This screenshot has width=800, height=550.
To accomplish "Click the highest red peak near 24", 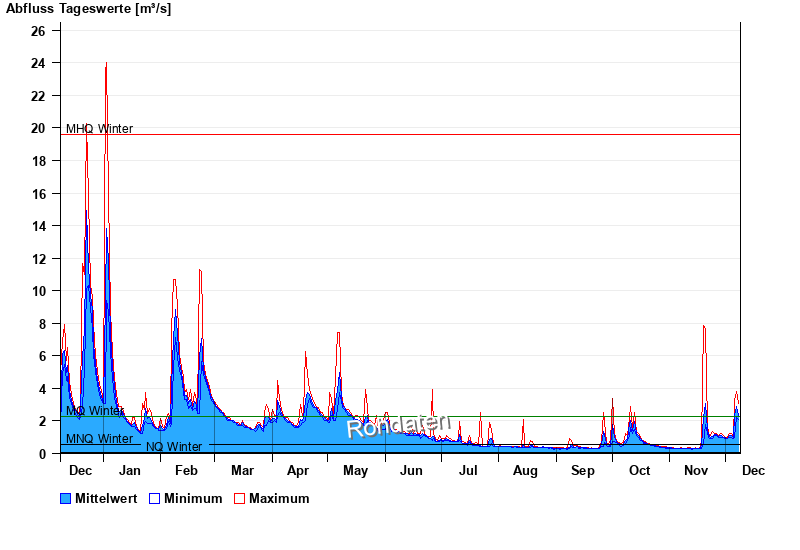I will tap(106, 65).
